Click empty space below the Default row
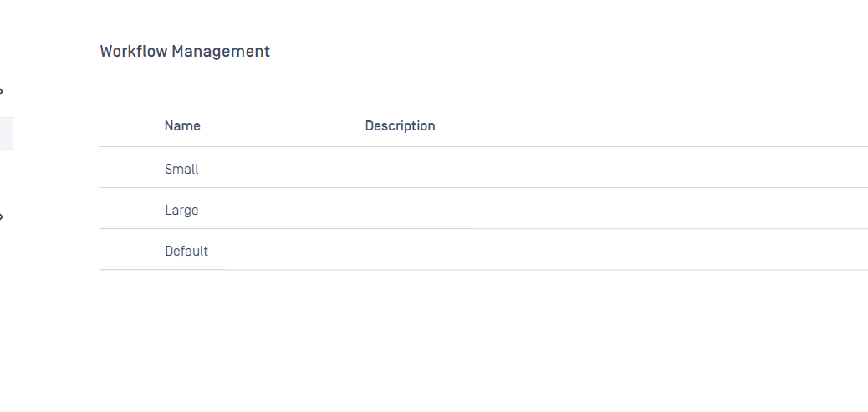Screen dimensions: 868x412 [483, 341]
